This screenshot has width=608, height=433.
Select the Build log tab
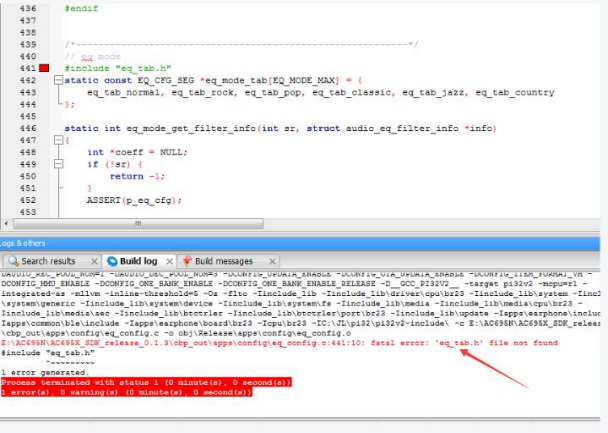(x=138, y=261)
